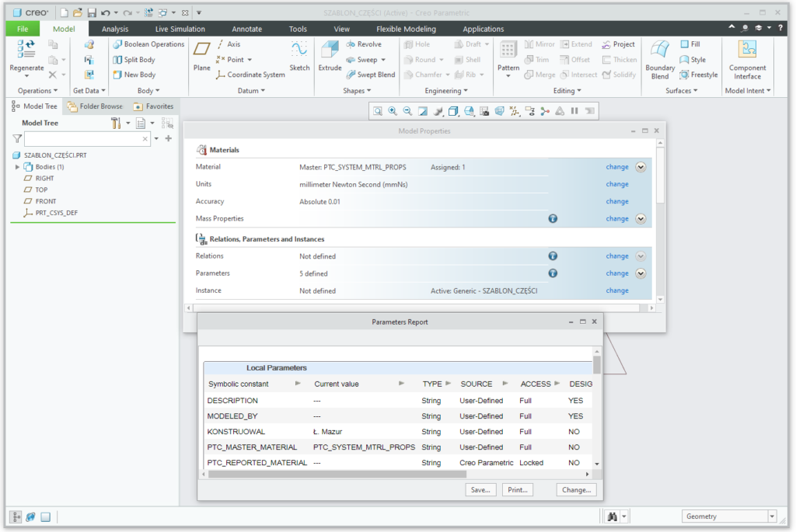
Task: Open the Favorites tab
Action: coord(153,106)
